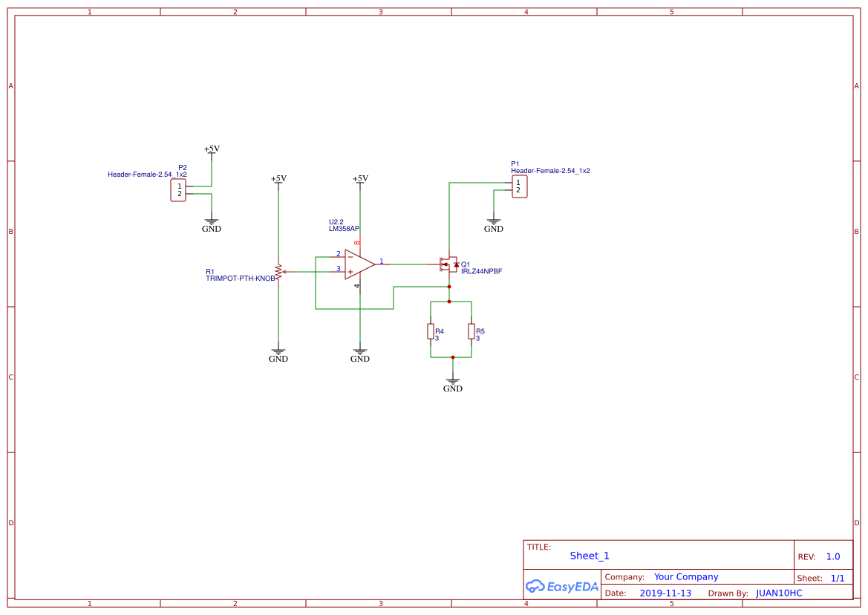The width and height of the screenshot is (868, 615).
Task: Select the +5V power flag above the op-amp
Action: tap(360, 180)
